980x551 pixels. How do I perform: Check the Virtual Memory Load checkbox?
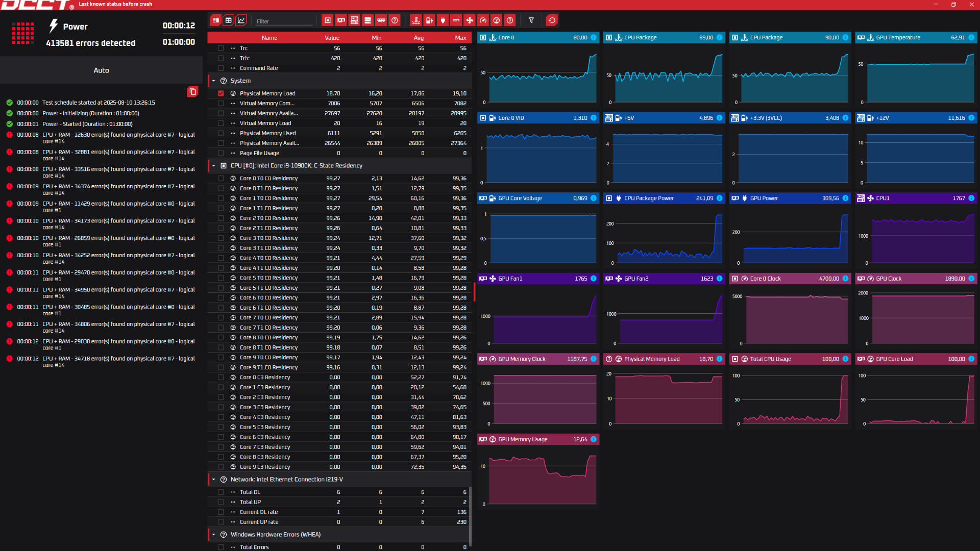(x=221, y=123)
